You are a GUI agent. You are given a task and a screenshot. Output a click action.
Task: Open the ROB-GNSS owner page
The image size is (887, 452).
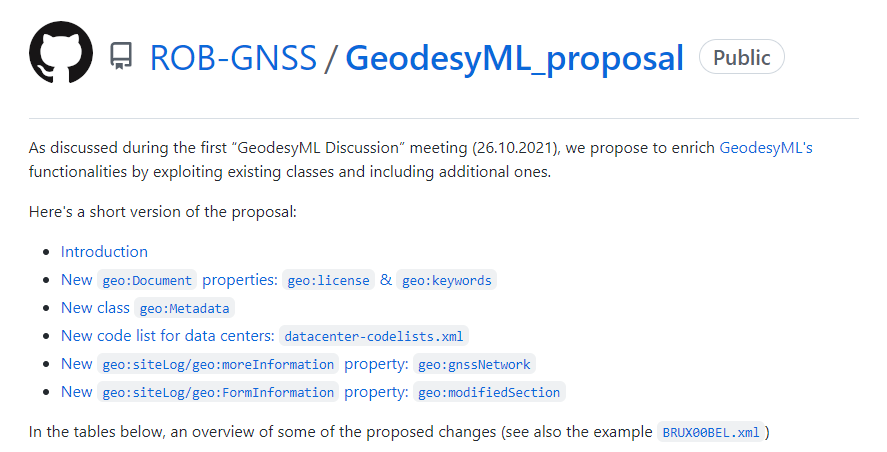(x=231, y=57)
